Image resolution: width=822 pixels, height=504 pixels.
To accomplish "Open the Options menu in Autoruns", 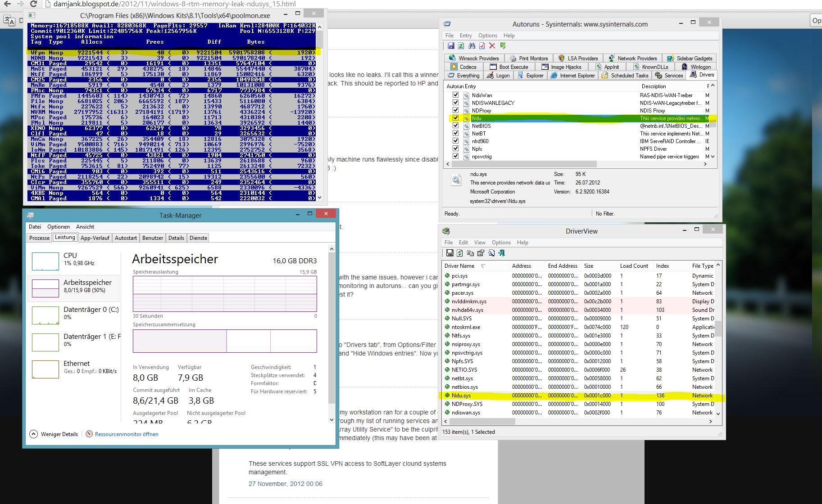I will click(x=488, y=36).
